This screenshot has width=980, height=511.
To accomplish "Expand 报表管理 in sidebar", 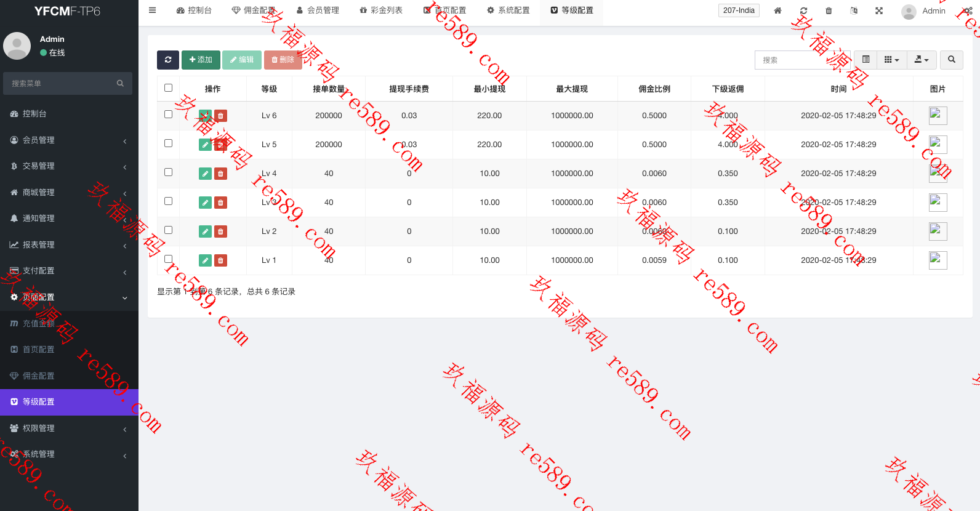I will [x=69, y=245].
